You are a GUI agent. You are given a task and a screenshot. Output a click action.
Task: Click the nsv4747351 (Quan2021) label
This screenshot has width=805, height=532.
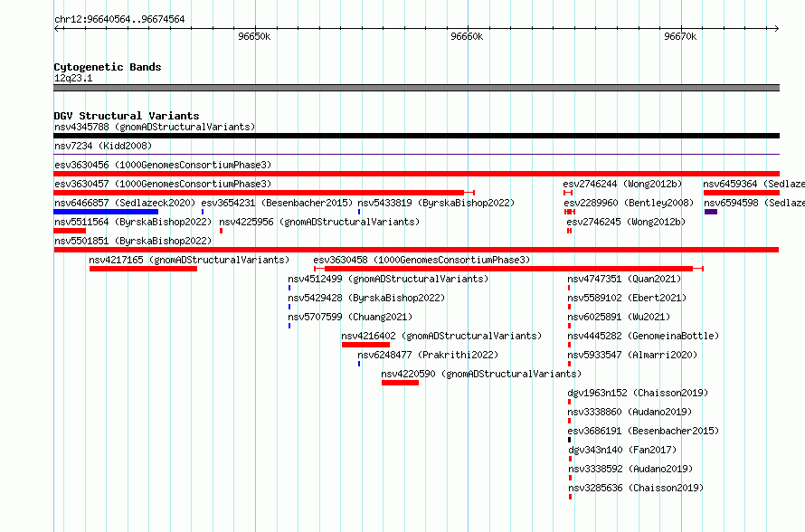coord(624,279)
